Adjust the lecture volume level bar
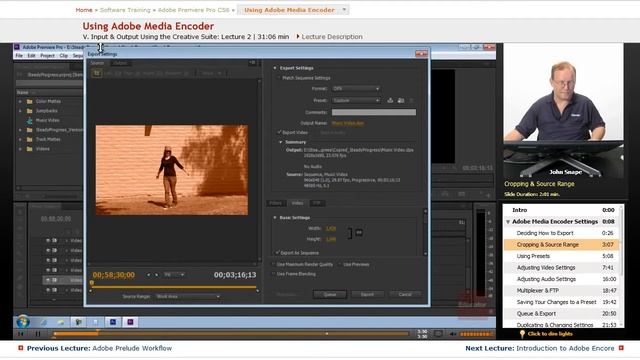The height and width of the screenshot is (360, 640). click(x=476, y=334)
